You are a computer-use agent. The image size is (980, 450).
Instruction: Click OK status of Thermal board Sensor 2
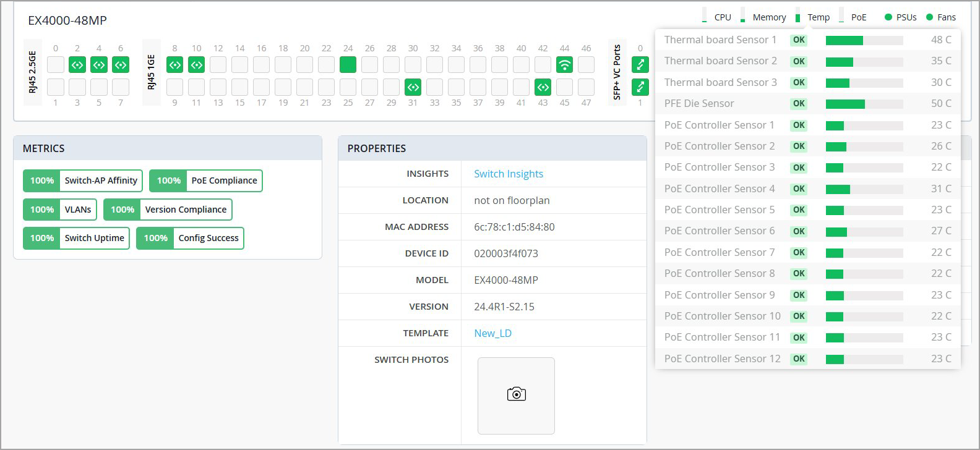799,61
